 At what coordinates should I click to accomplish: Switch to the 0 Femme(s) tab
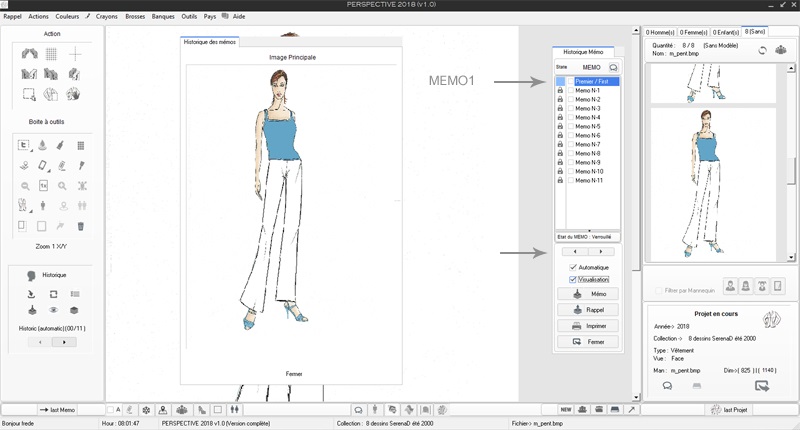[691, 32]
